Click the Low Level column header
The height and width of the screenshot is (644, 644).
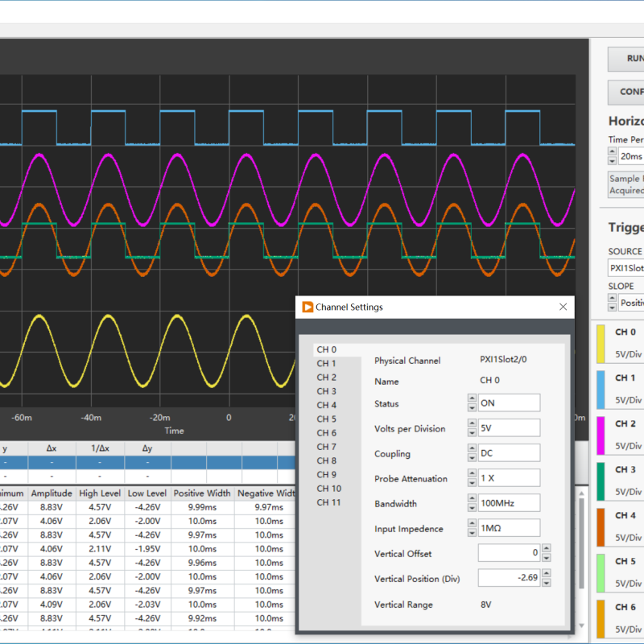[x=147, y=493]
